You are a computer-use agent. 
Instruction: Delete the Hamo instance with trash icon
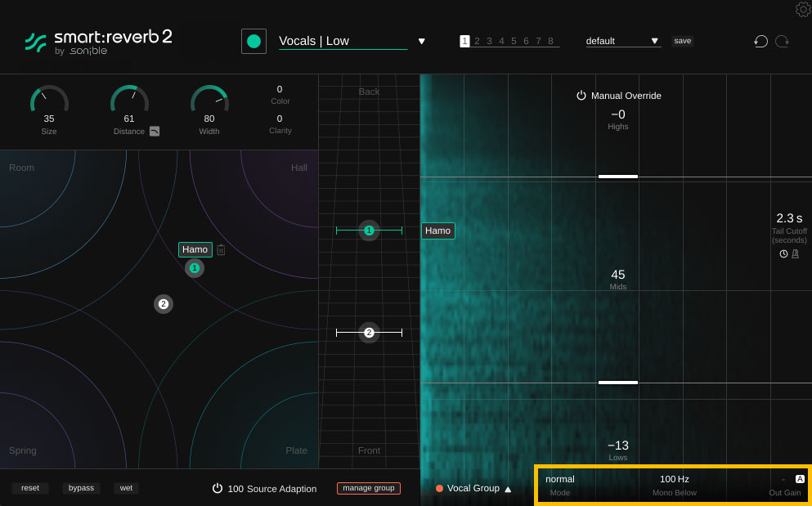coord(221,249)
